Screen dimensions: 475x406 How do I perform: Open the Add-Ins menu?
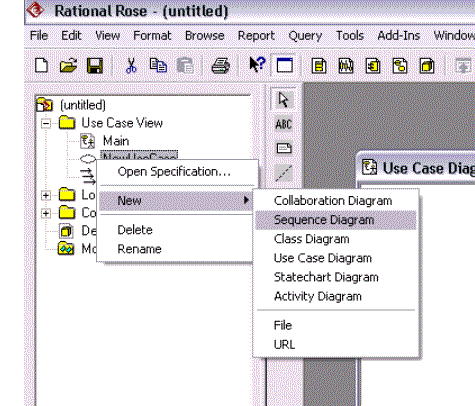pyautogui.click(x=399, y=35)
